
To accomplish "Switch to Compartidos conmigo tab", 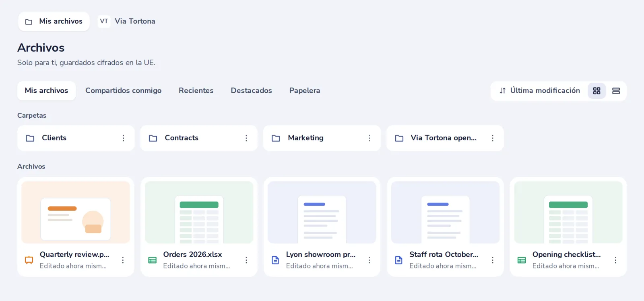I will pyautogui.click(x=123, y=91).
